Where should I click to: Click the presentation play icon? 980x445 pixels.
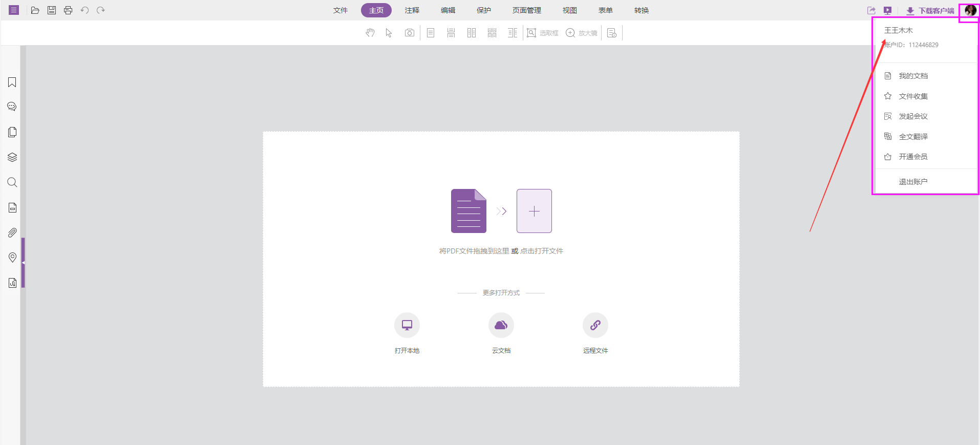tap(888, 10)
